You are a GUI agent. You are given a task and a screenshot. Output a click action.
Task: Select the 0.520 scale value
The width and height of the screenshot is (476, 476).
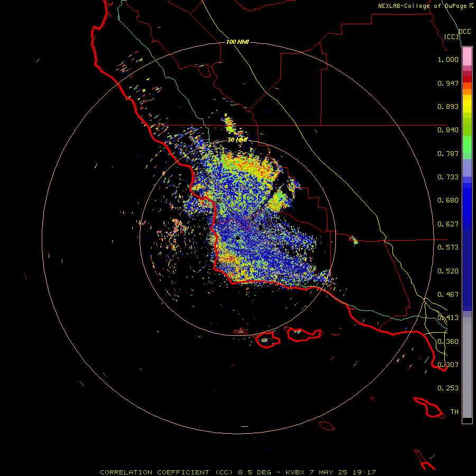448,271
